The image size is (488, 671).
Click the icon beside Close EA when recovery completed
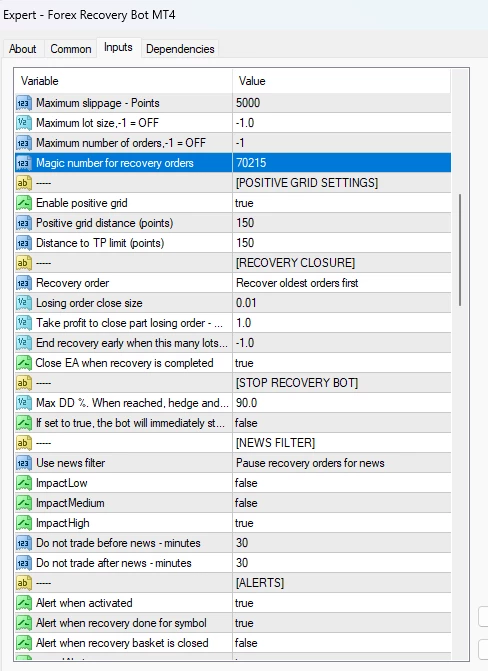[x=24, y=363]
